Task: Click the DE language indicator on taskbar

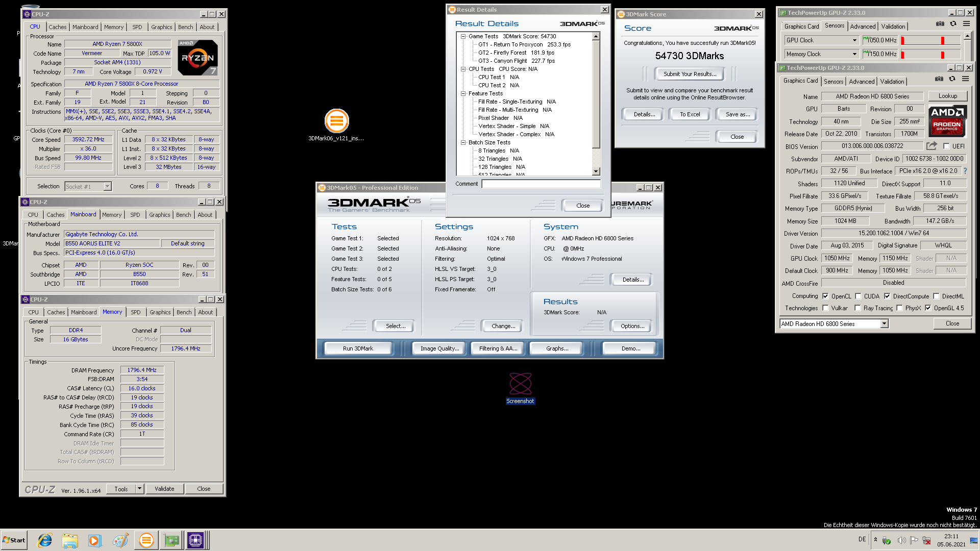Action: click(862, 539)
